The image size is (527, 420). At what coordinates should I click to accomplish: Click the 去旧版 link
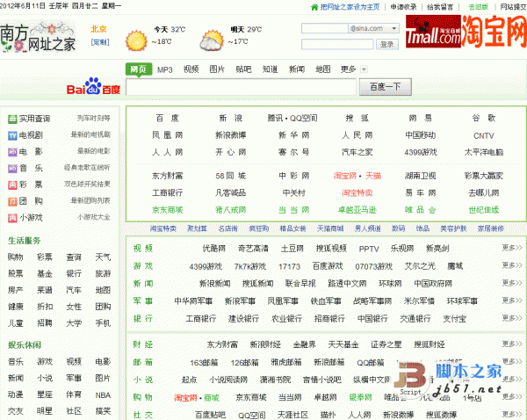pos(479,7)
